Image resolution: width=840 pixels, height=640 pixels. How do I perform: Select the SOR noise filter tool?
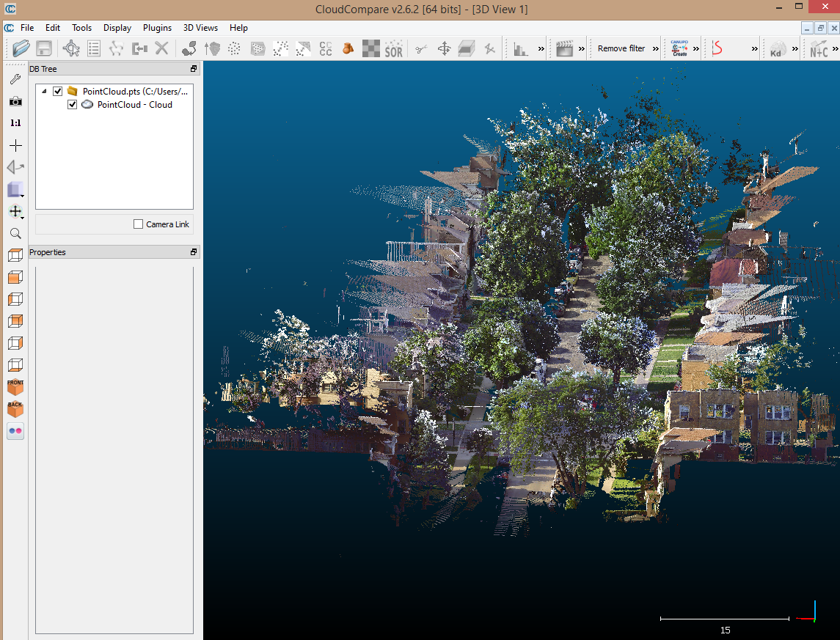394,49
